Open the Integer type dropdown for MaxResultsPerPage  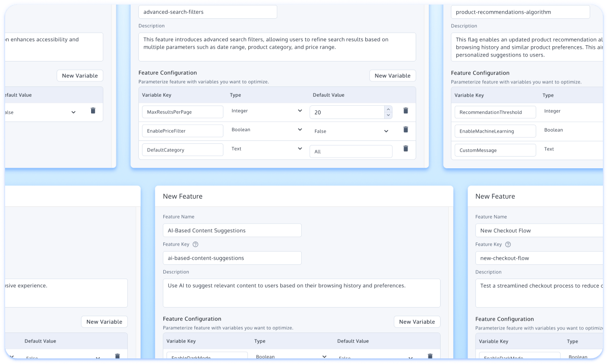tap(267, 111)
